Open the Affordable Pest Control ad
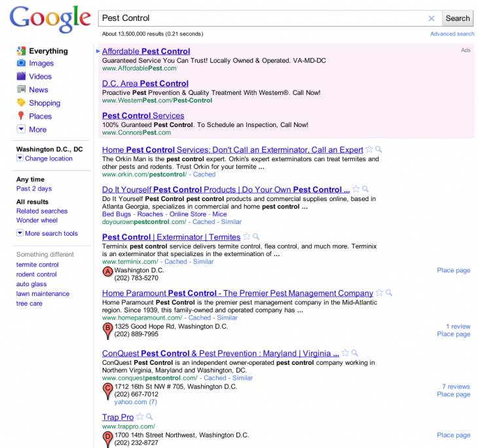Screen dimensions: 478x448 [x=146, y=51]
